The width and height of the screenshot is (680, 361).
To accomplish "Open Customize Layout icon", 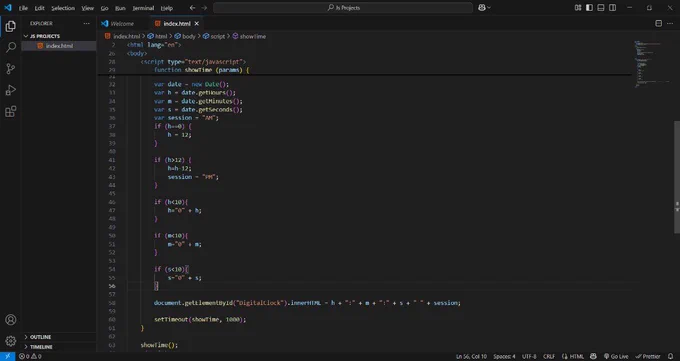I will (578, 7).
